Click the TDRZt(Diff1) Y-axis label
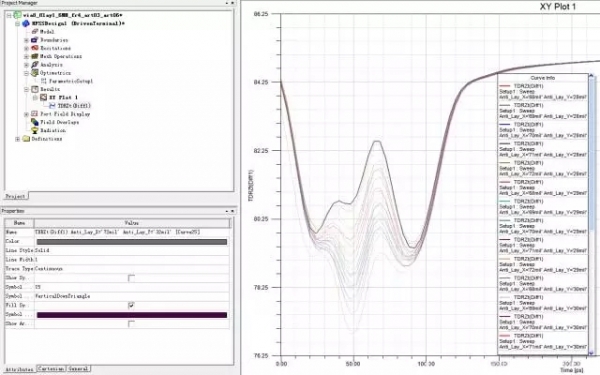This screenshot has height=375, width=600. click(251, 186)
